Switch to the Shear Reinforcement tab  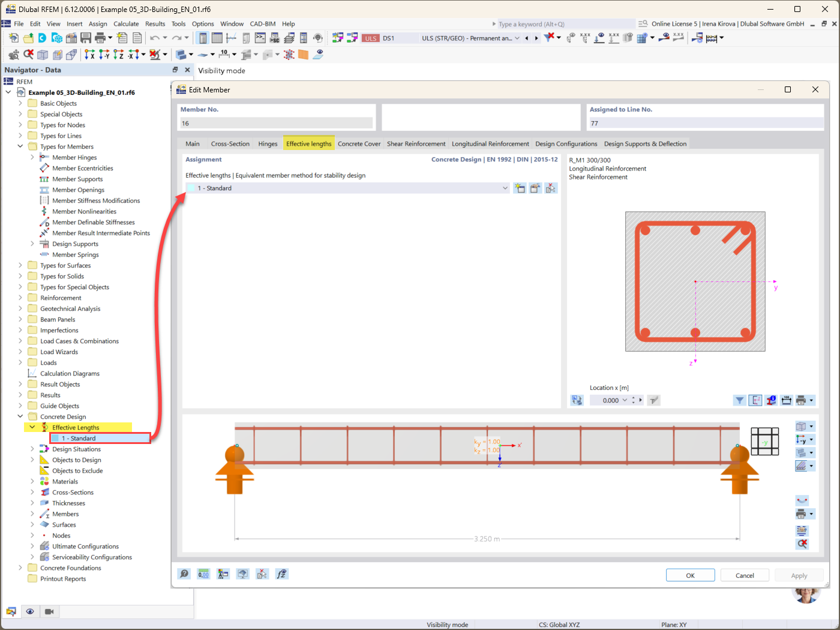pyautogui.click(x=416, y=143)
